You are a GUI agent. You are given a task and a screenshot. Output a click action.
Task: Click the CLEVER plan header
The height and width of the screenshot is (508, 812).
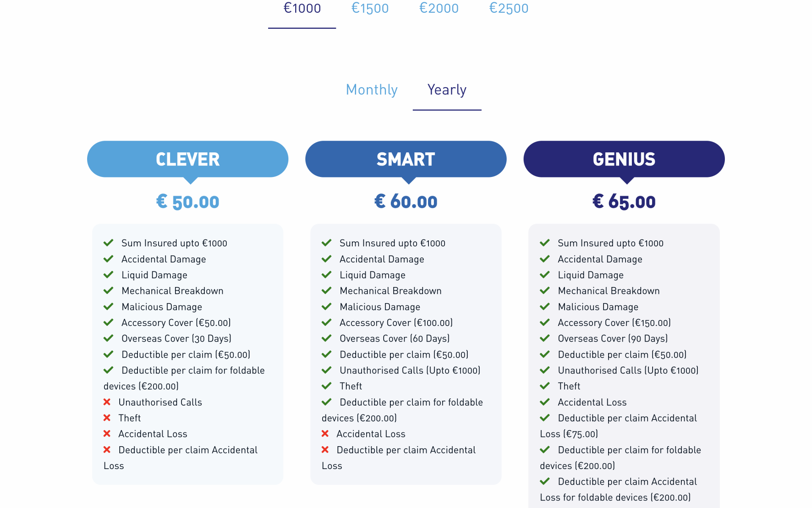[188, 159]
